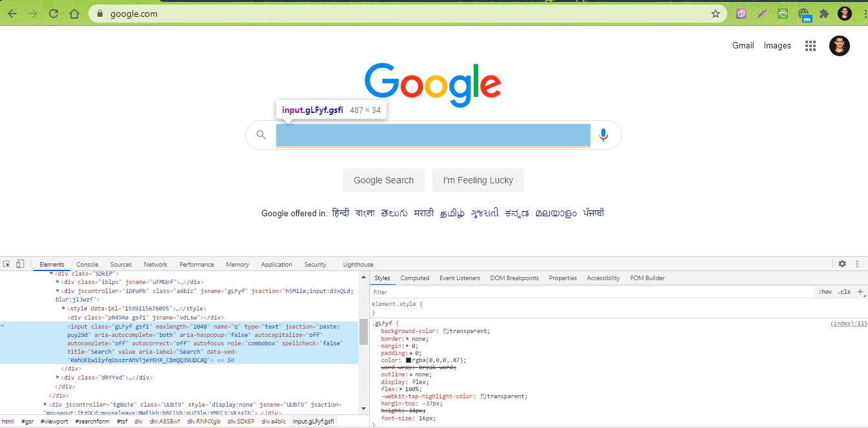Click the microphone icon in the search bar
868x428 pixels.
(x=603, y=134)
